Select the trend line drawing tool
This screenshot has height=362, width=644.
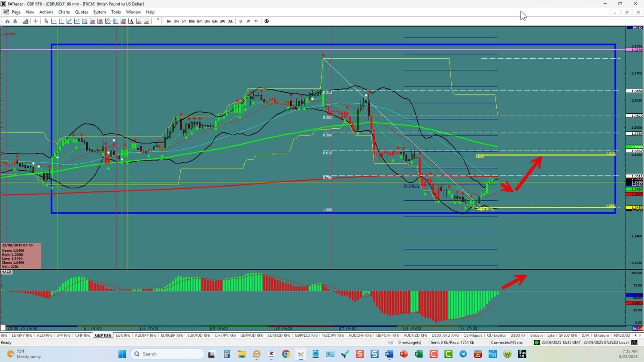[69, 21]
